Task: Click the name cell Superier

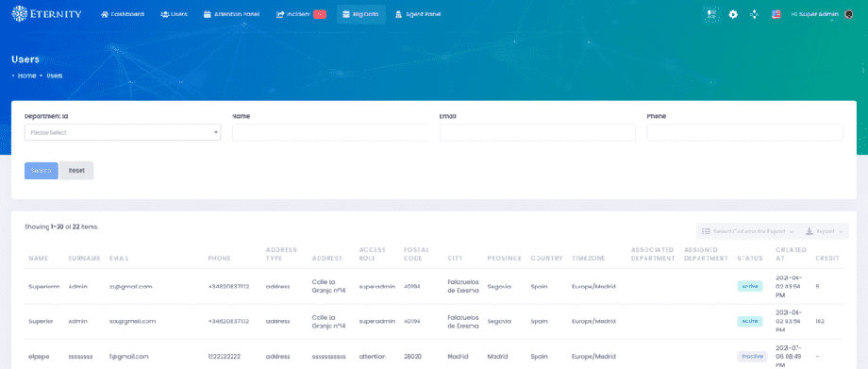Action: pos(41,322)
